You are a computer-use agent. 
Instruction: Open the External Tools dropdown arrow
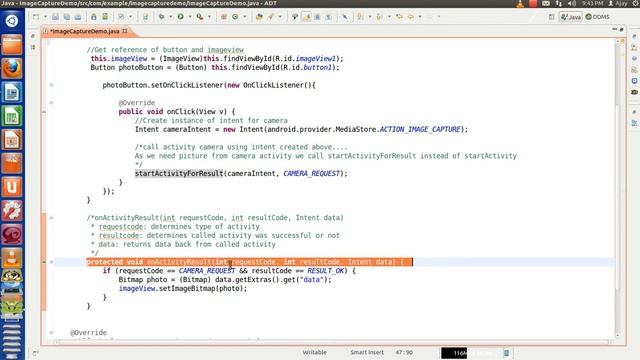pyautogui.click(x=209, y=17)
